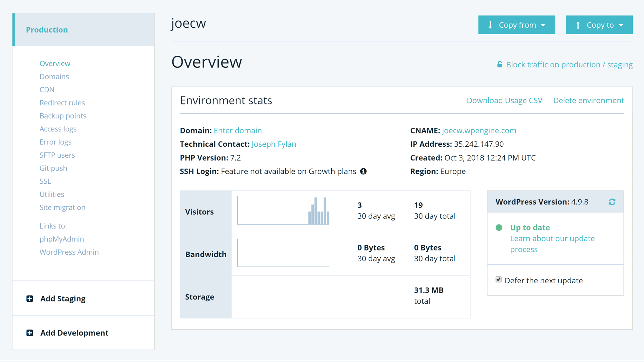
Task: Click the unlock padlock icon near Block traffic
Action: [500, 64]
